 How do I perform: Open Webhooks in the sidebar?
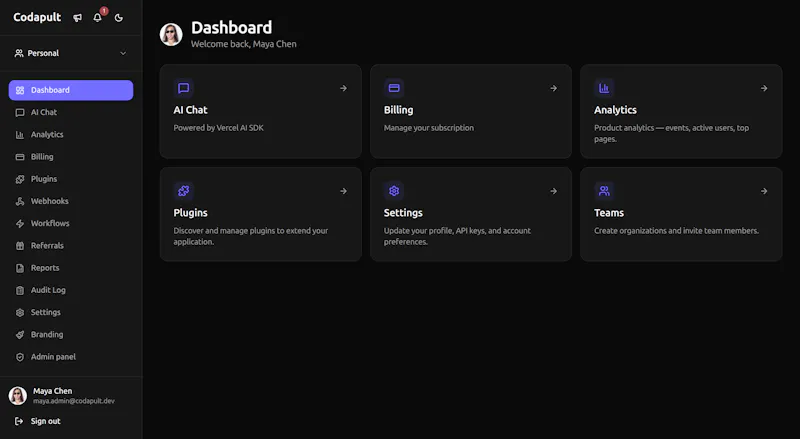click(71, 201)
